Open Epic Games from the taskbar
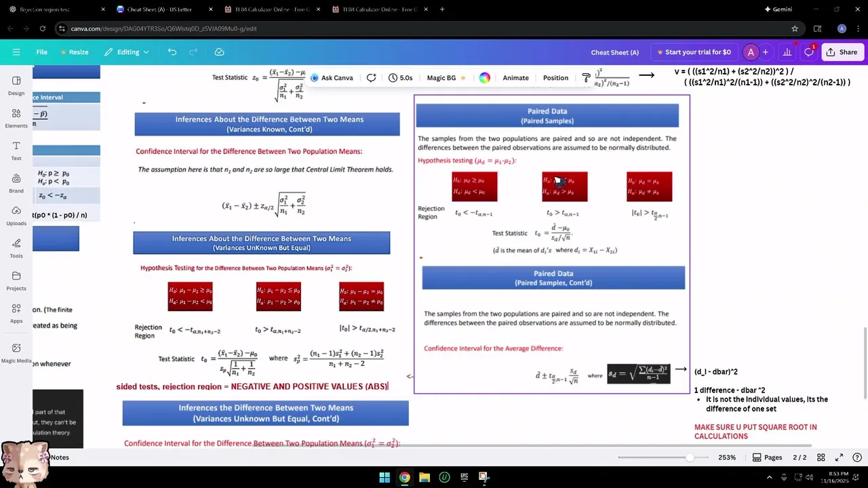The height and width of the screenshot is (488, 868). 465,477
